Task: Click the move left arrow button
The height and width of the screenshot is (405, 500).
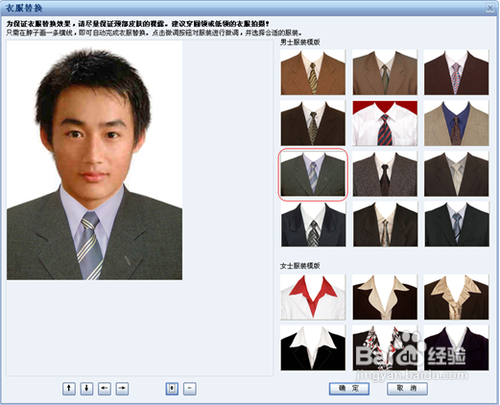Action: tap(105, 388)
